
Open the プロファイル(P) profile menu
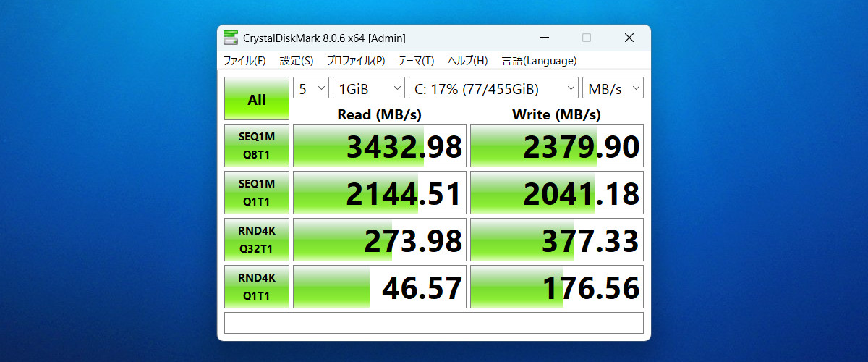click(356, 61)
